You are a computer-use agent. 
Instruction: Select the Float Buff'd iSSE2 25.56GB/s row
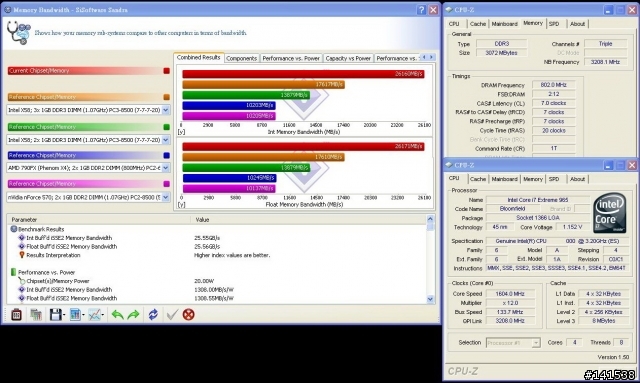tap(216, 246)
